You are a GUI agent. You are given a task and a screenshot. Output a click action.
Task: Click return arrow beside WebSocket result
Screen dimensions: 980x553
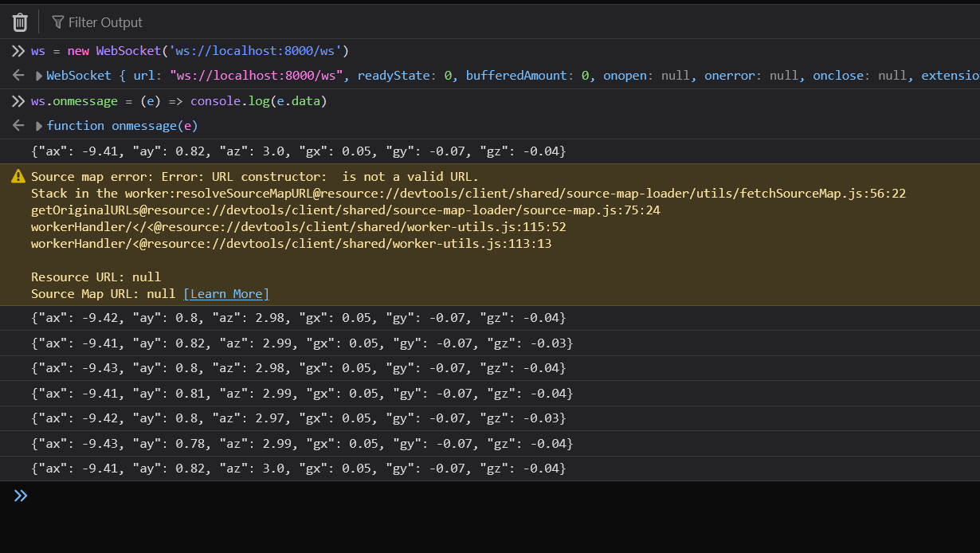tap(18, 76)
